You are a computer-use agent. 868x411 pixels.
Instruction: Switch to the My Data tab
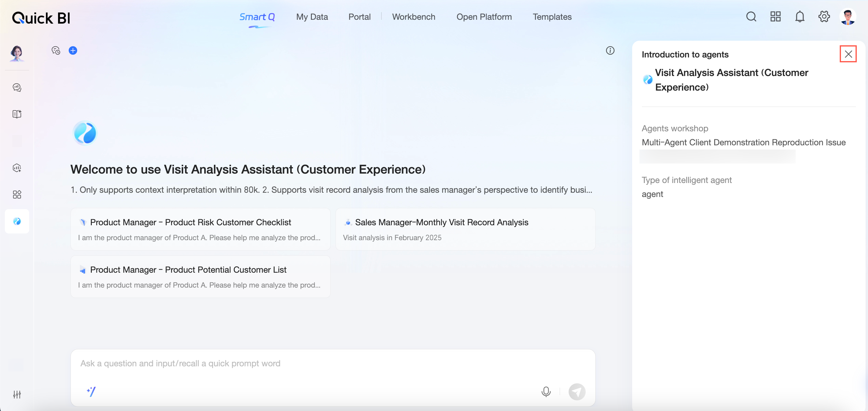pos(312,17)
